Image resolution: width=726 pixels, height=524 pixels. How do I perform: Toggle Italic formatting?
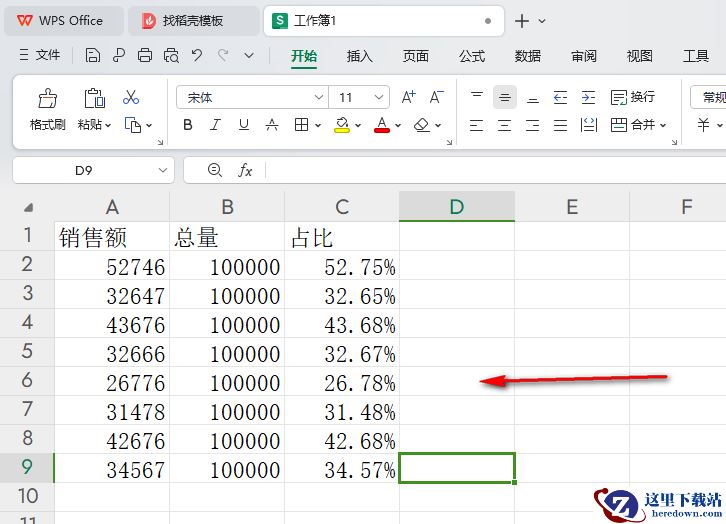[215, 125]
